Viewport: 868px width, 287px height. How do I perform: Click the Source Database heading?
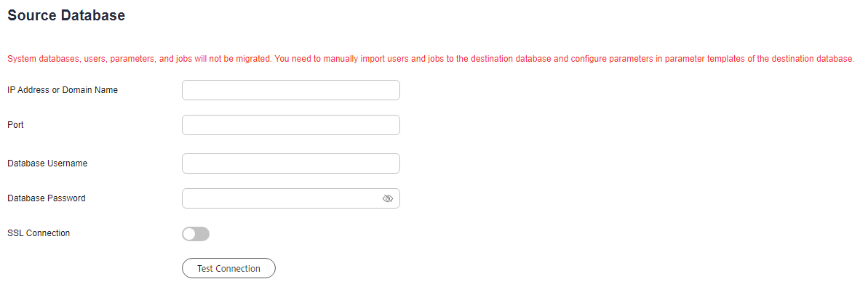pyautogui.click(x=66, y=15)
